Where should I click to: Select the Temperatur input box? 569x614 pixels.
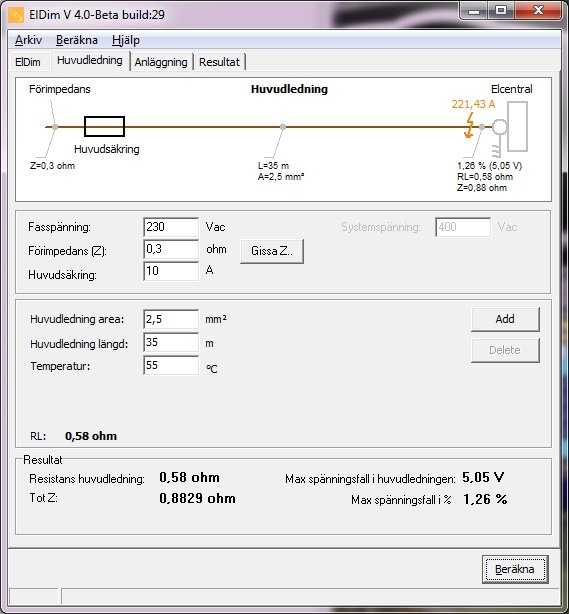click(171, 365)
